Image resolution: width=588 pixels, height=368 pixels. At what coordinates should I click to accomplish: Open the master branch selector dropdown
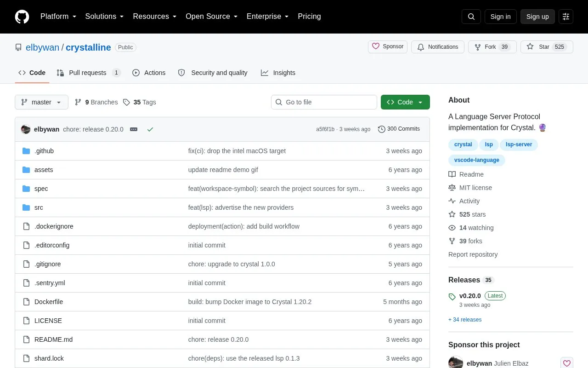41,102
